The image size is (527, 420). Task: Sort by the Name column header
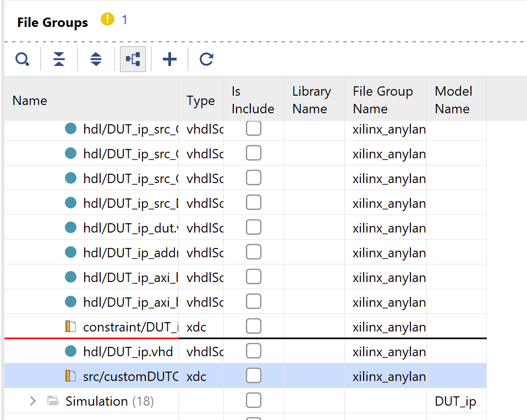tap(30, 101)
